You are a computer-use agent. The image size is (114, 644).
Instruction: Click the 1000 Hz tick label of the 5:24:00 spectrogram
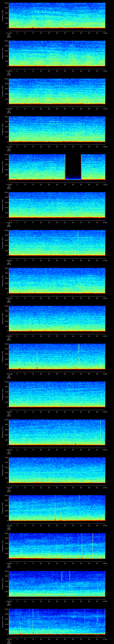[6, 382]
